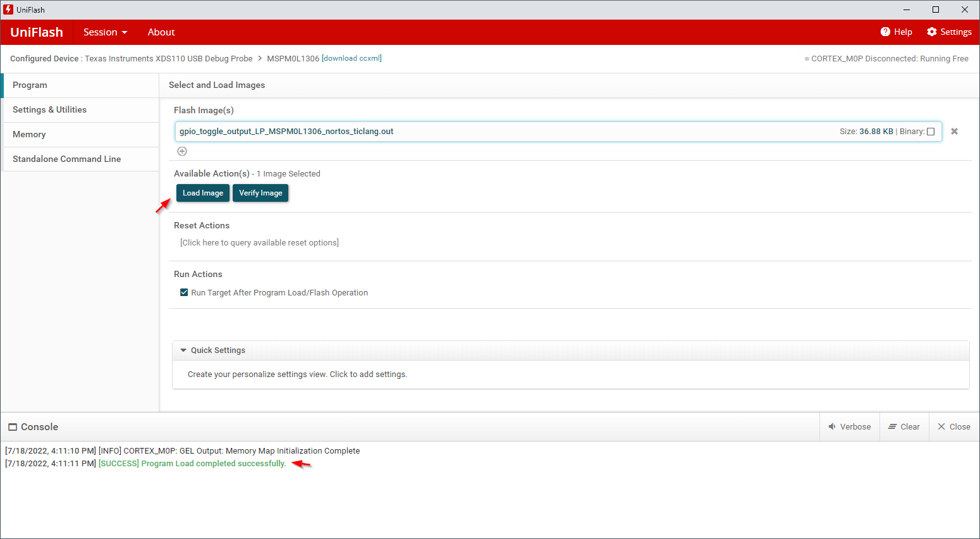
Task: Click to add personalized quick settings
Action: 297,375
